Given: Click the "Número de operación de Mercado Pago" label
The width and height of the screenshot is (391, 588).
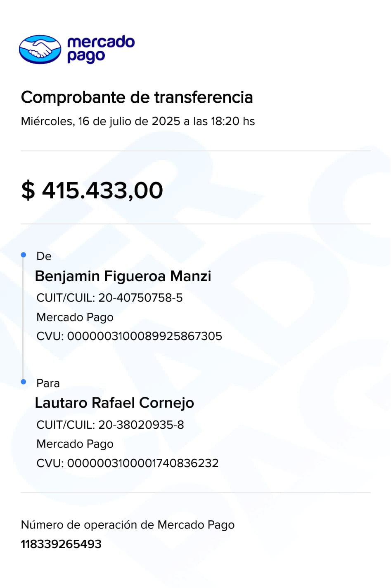Looking at the screenshot, I should click(128, 525).
